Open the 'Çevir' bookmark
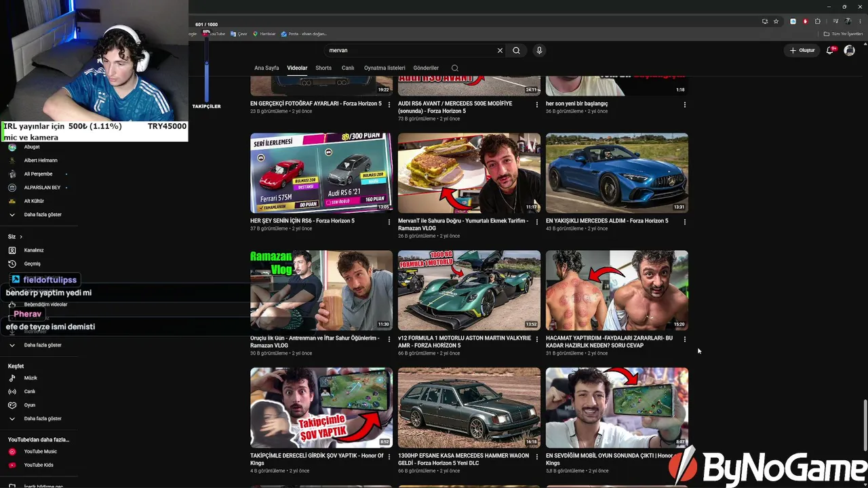Screen dimensions: 868x488 coord(239,34)
